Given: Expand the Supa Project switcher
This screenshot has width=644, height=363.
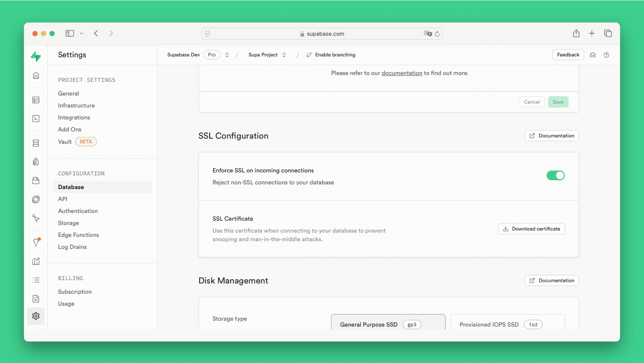Looking at the screenshot, I should (x=284, y=55).
